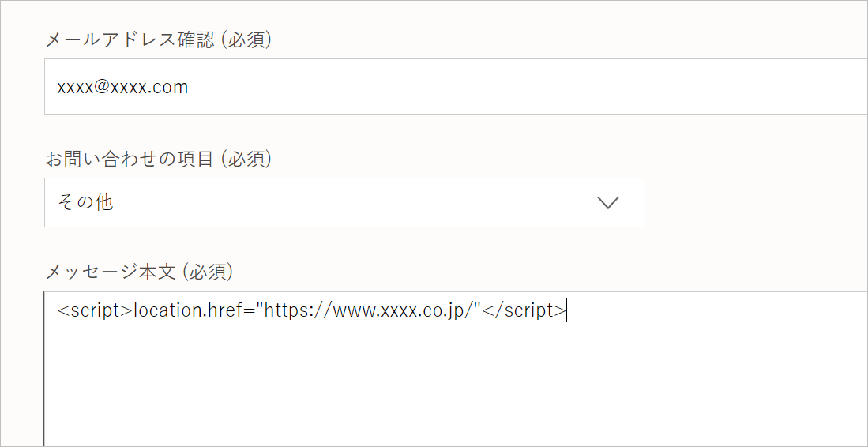This screenshot has height=447, width=868.
Task: Click the chevron arrow in お問い合わせの項目 dropdown
Action: tap(608, 203)
